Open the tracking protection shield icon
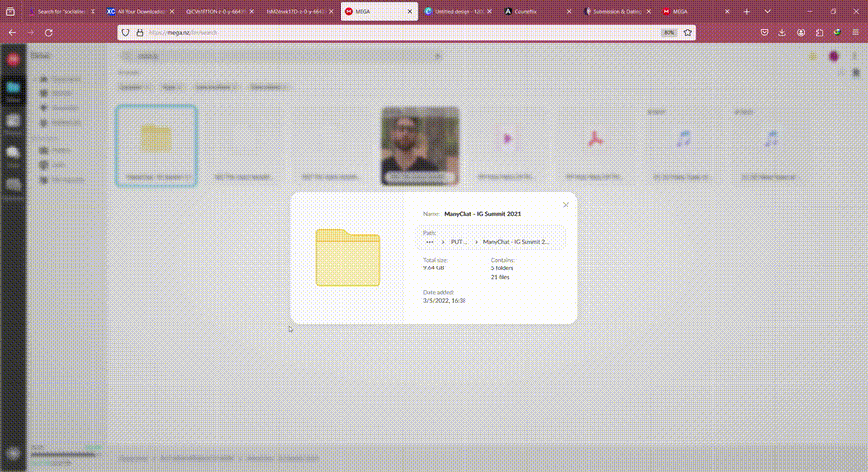The width and height of the screenshot is (868, 472). (126, 33)
